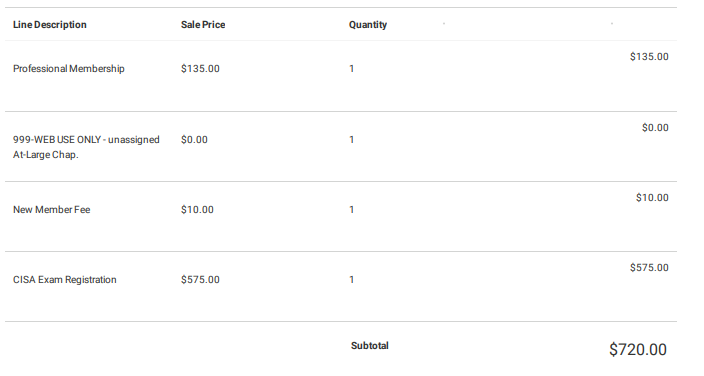Click the quantity 1 for New Member Fee
This screenshot has width=704, height=376.
click(x=352, y=210)
